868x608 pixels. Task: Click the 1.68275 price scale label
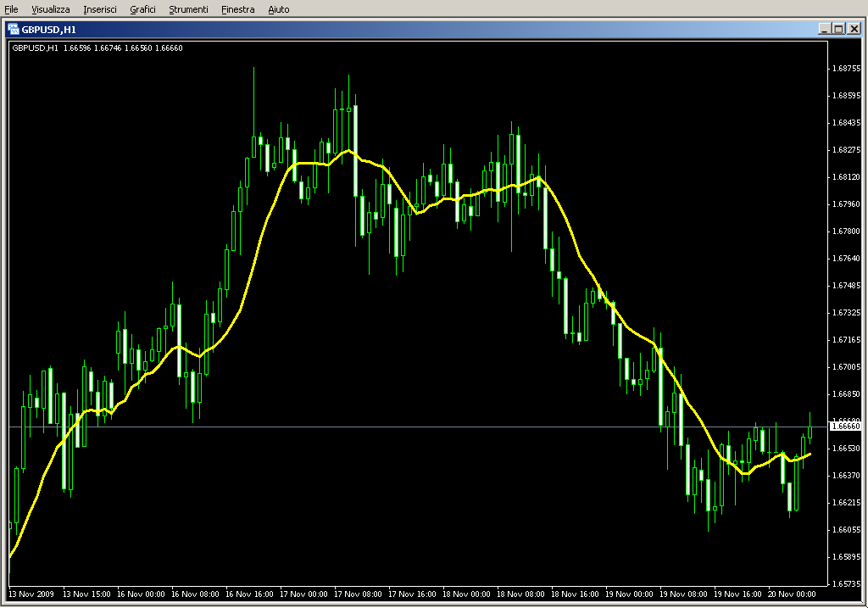click(847, 150)
